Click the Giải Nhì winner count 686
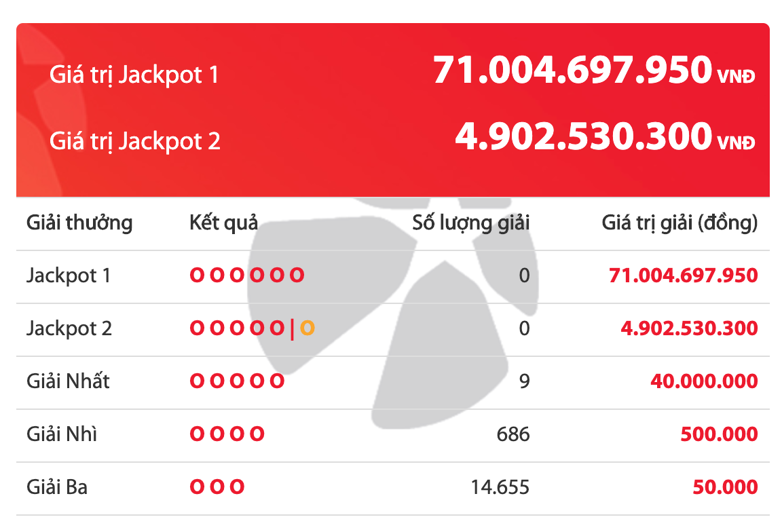This screenshot has height=532, width=782. point(513,434)
